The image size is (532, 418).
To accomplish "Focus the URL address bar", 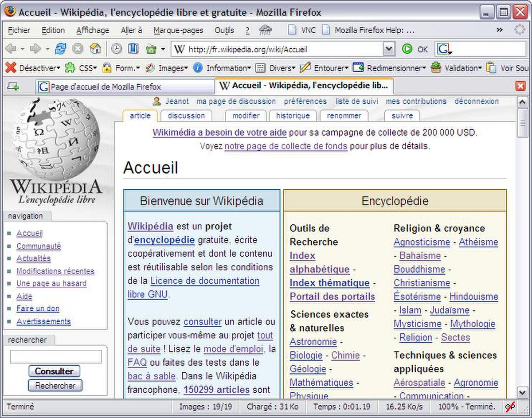I will [284, 49].
